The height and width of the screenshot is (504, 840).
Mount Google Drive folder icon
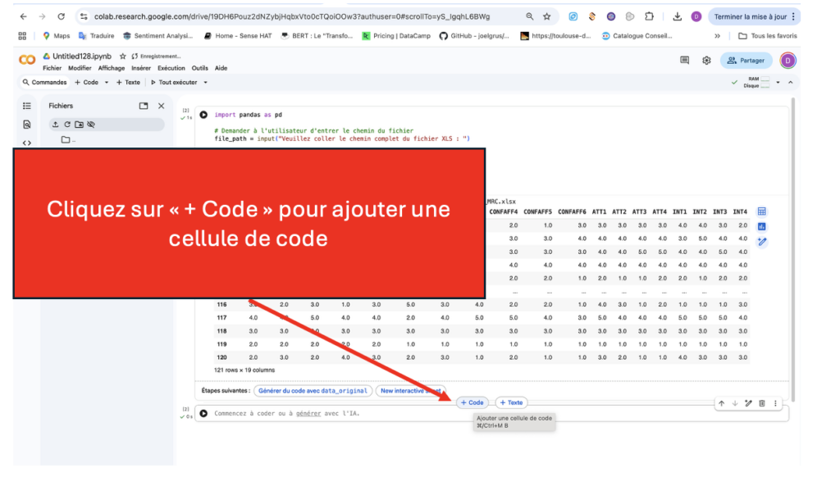point(79,125)
